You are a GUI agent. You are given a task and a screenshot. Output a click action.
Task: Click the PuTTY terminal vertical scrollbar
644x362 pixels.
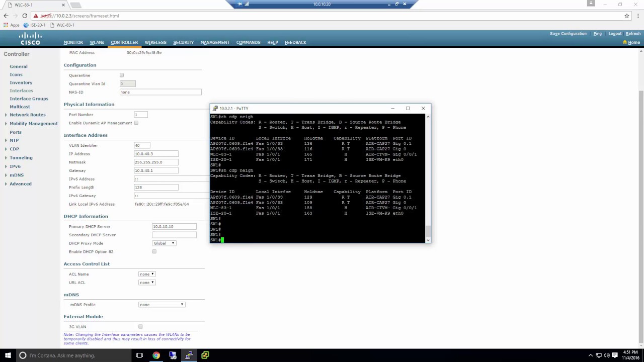coord(428,178)
